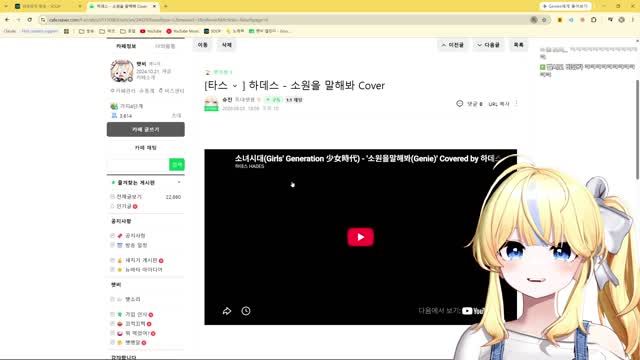Switch to the 카페정보 tab
This screenshot has width=640, height=360.
(126, 46)
